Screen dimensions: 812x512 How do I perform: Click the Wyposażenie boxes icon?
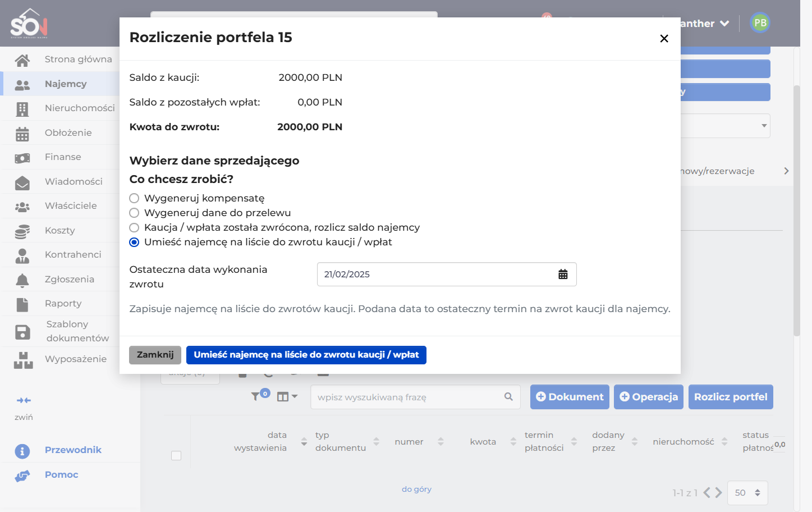(x=23, y=360)
